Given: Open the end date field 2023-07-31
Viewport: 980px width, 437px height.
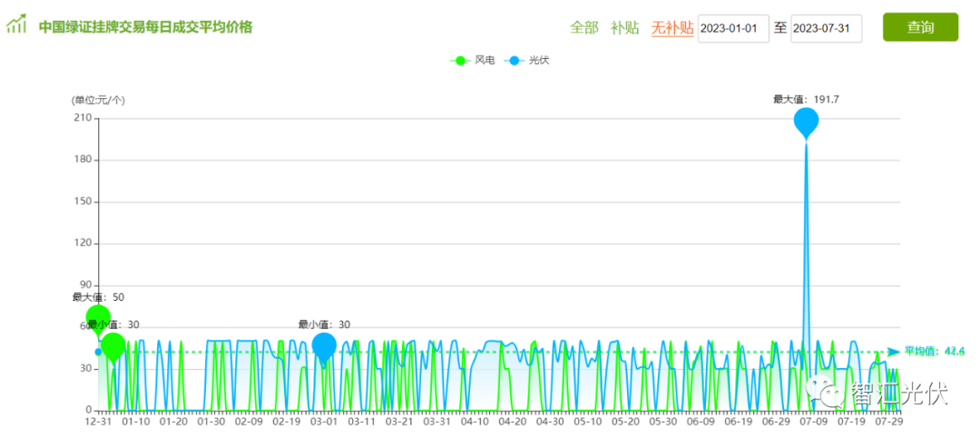Looking at the screenshot, I should [x=826, y=28].
